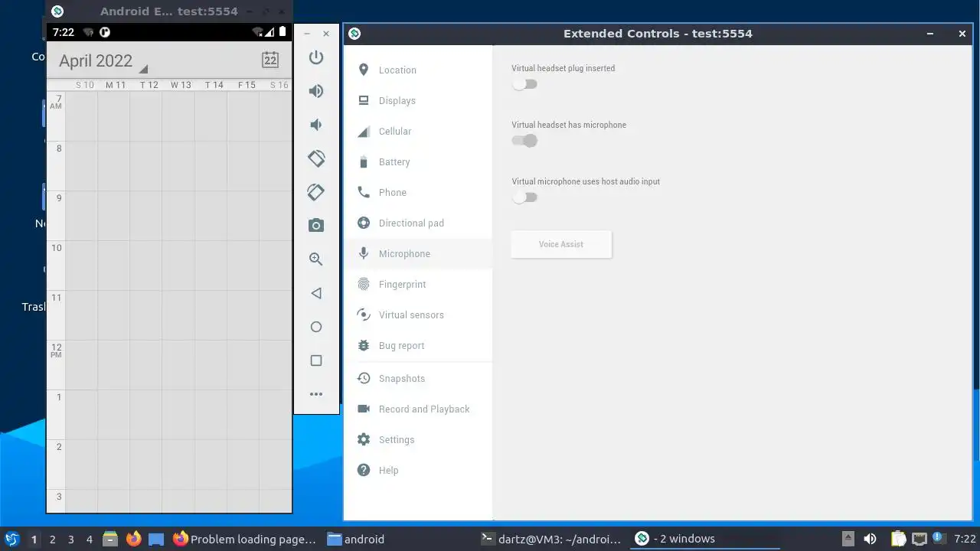Screen dimensions: 980x551
Task: Open the three-dots More options in emulator toolbar
Action: [x=316, y=394]
